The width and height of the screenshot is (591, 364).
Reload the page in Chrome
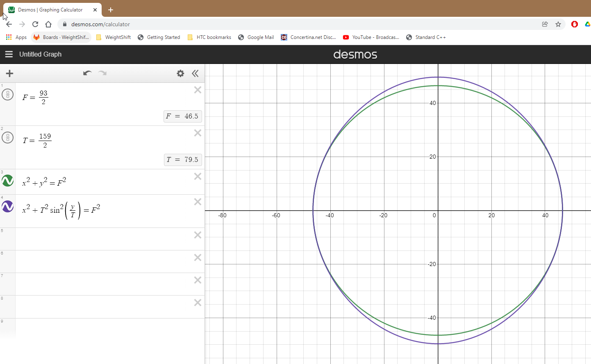click(x=35, y=24)
